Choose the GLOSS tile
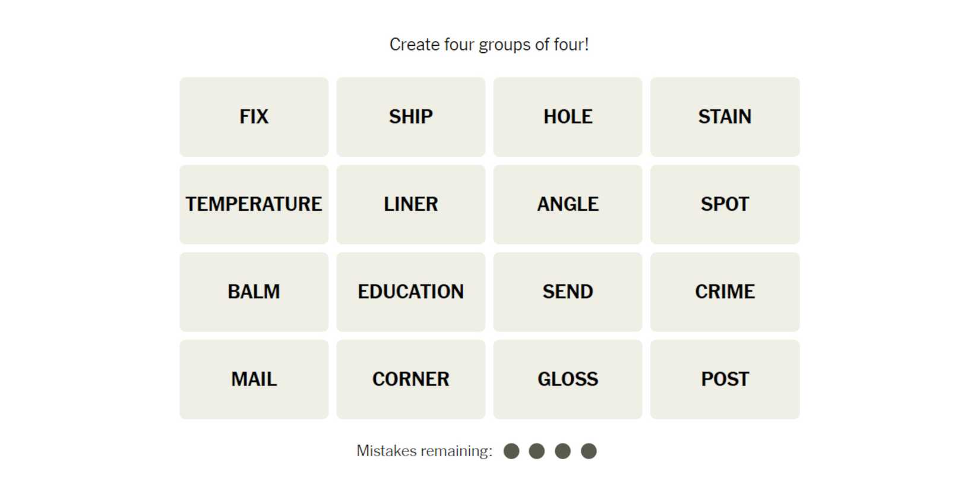The width and height of the screenshot is (980, 490). pos(567,379)
